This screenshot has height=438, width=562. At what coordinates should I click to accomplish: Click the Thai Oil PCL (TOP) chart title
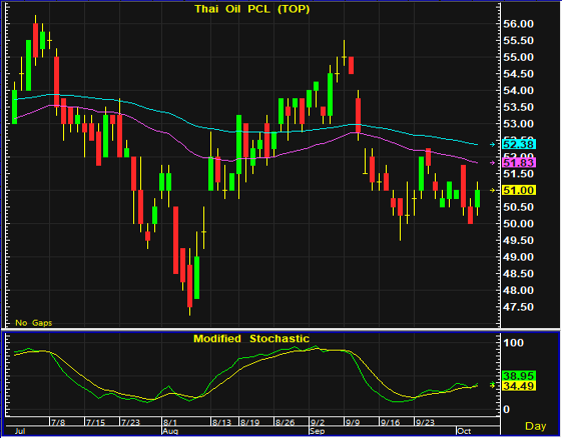[x=252, y=9]
